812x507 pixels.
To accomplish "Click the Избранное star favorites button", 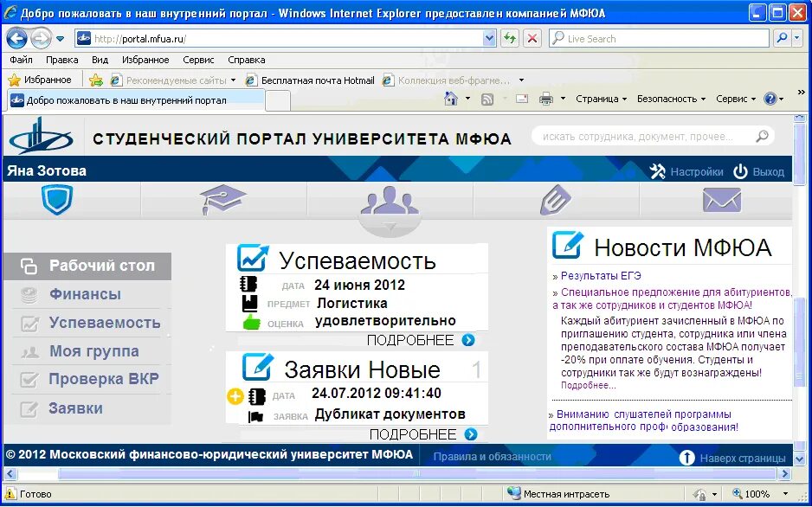I will (40, 80).
